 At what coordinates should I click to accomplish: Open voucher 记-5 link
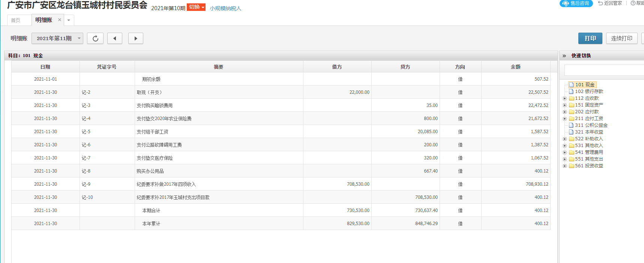tap(86, 132)
